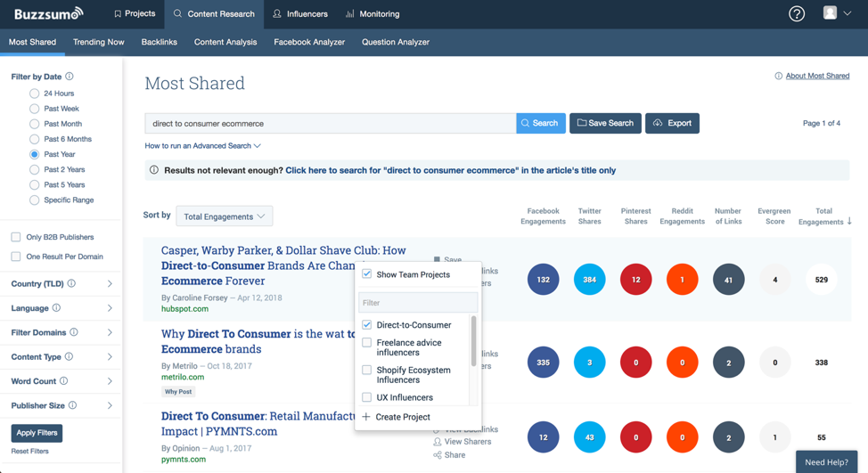The image size is (868, 473).
Task: Open the Need Help chat button
Action: coord(826,462)
